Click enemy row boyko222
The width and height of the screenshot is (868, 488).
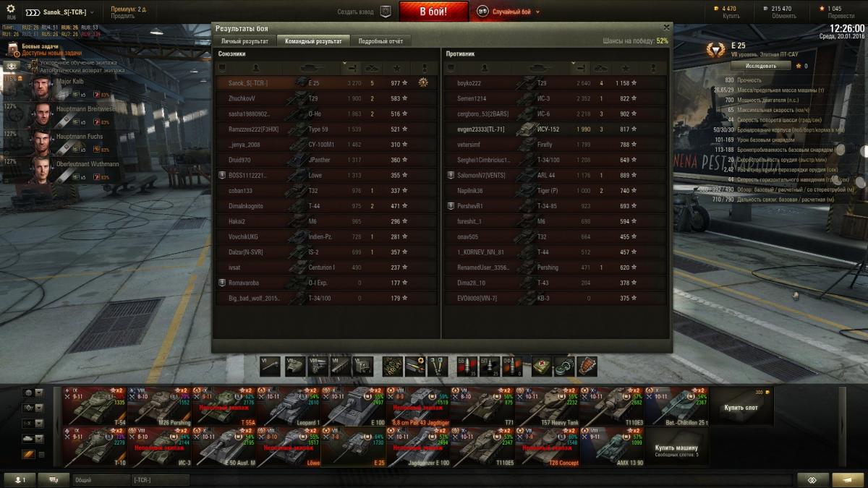(554, 82)
